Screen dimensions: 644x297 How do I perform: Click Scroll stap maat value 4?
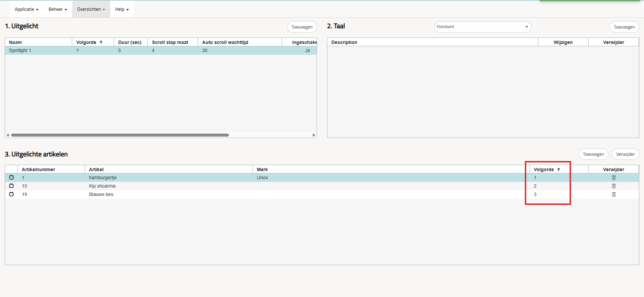(153, 50)
